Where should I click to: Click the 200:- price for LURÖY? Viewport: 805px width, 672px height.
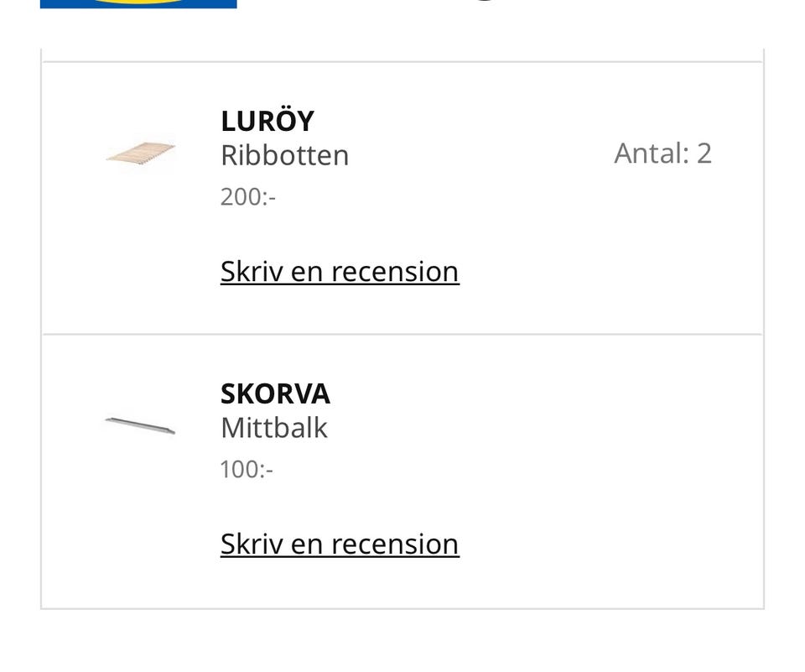pyautogui.click(x=247, y=197)
